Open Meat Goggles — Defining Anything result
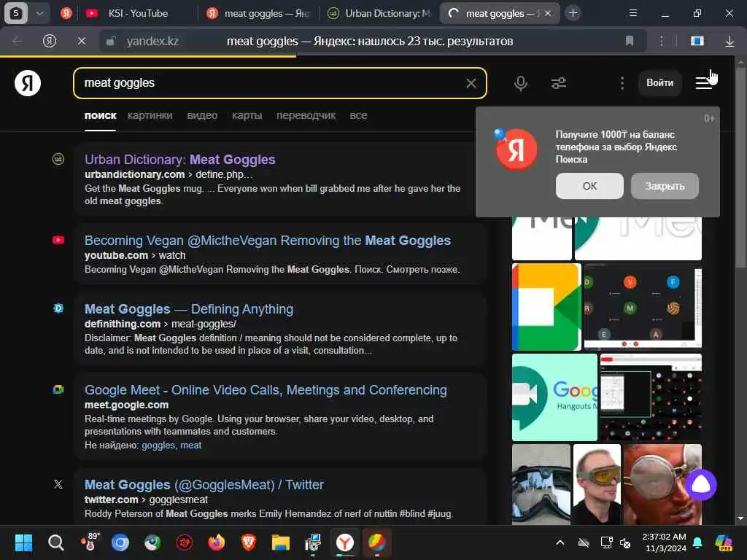747x560 pixels. point(189,309)
